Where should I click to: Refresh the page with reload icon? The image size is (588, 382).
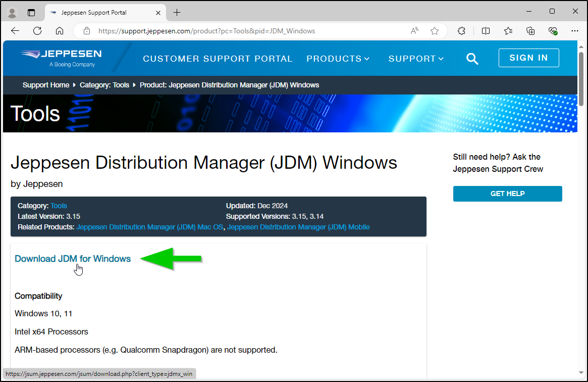[37, 31]
